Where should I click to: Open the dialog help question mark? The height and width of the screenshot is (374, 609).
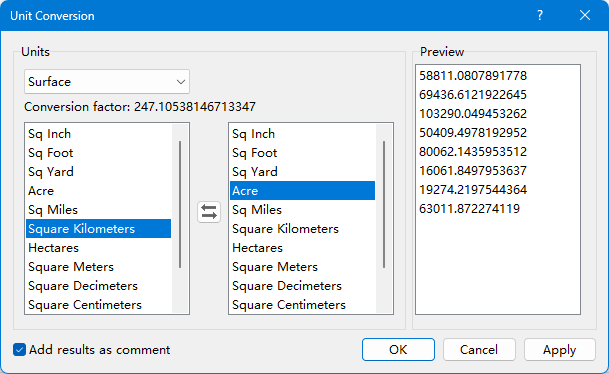click(x=540, y=16)
